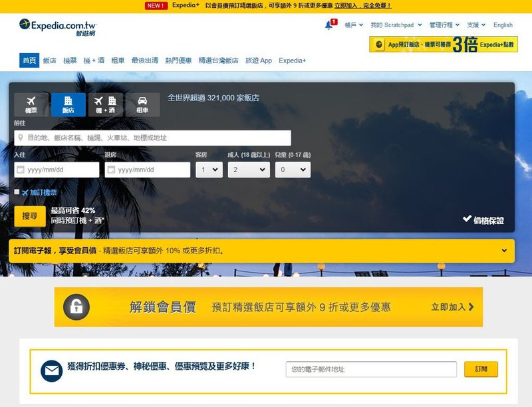532x407 pixels.
Task: Open the 兒童 children dropdown
Action: coord(293,170)
